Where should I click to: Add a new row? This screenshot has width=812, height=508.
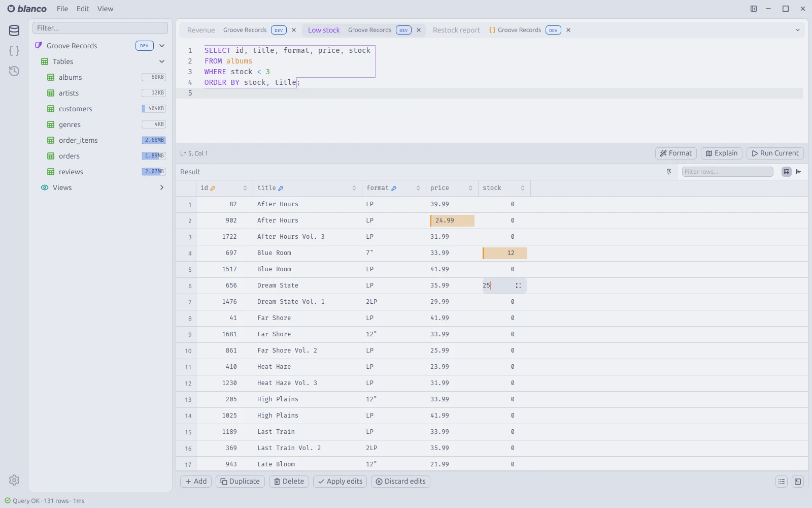tap(196, 482)
